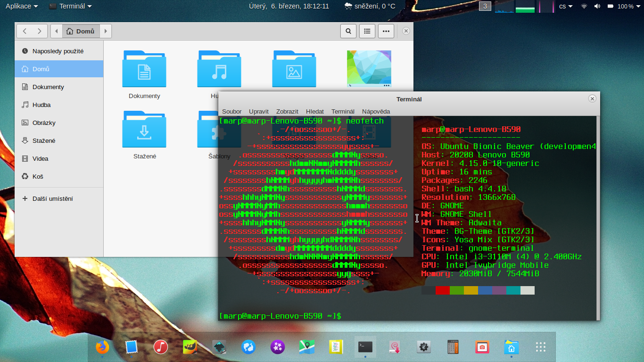Open the blue globe dock icon
644x362 pixels.
[248, 347]
